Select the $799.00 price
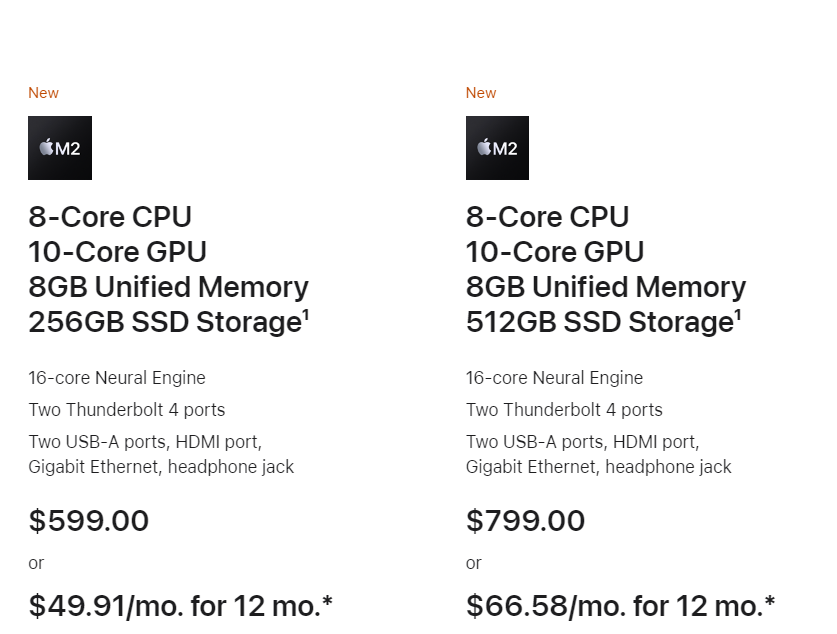Image resolution: width=837 pixels, height=634 pixels. (x=526, y=521)
